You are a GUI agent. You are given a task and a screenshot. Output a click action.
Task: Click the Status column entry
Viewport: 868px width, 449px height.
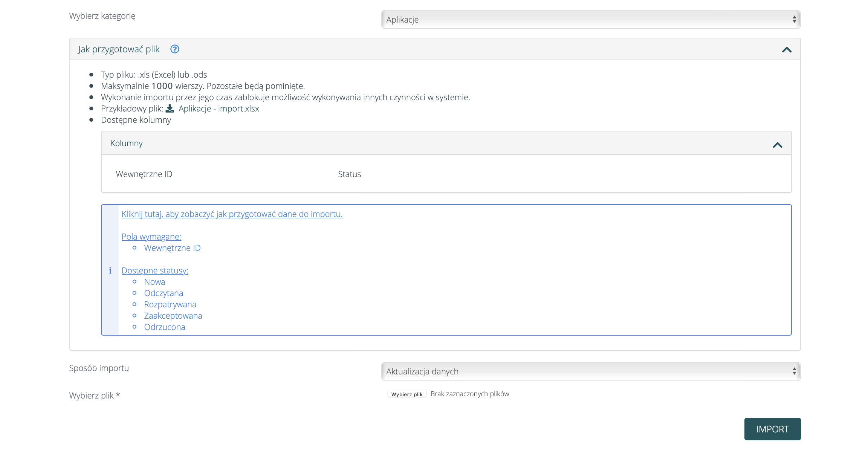click(x=349, y=174)
